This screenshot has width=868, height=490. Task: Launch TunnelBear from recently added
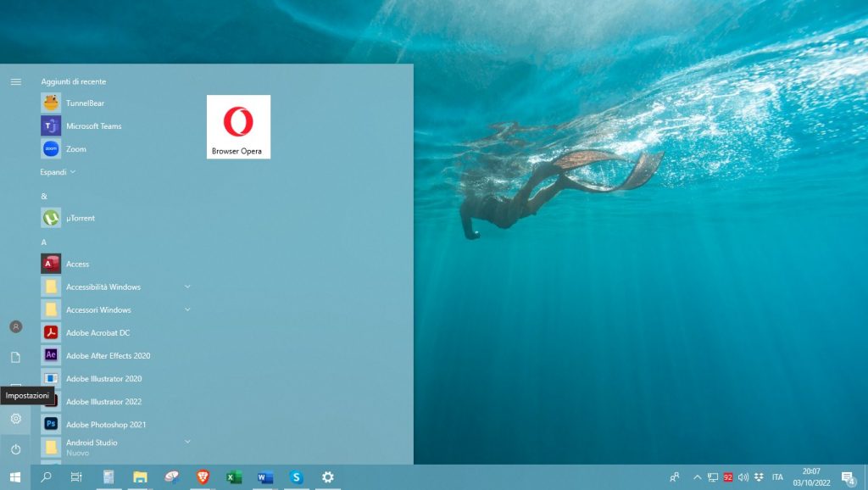click(x=85, y=103)
